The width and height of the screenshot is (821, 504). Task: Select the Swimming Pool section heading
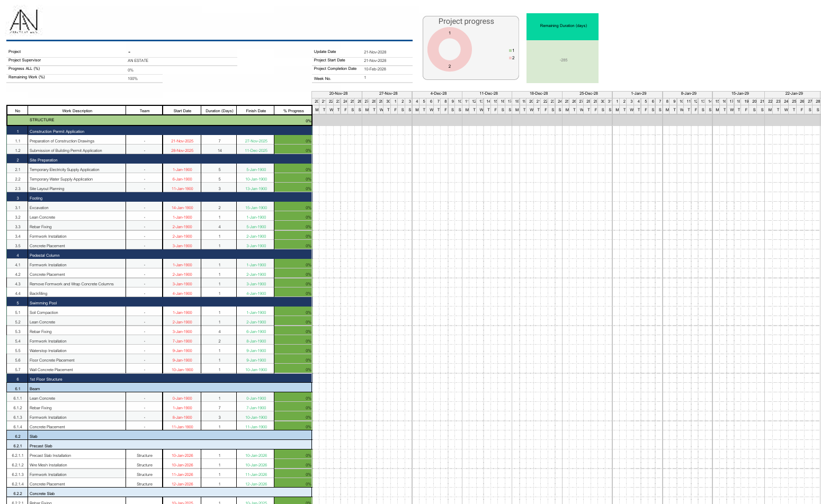[x=43, y=303]
